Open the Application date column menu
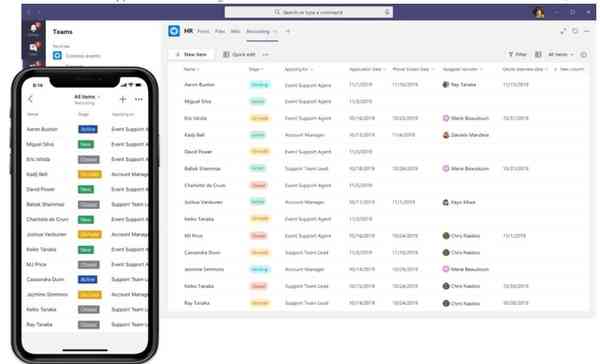 coord(368,69)
